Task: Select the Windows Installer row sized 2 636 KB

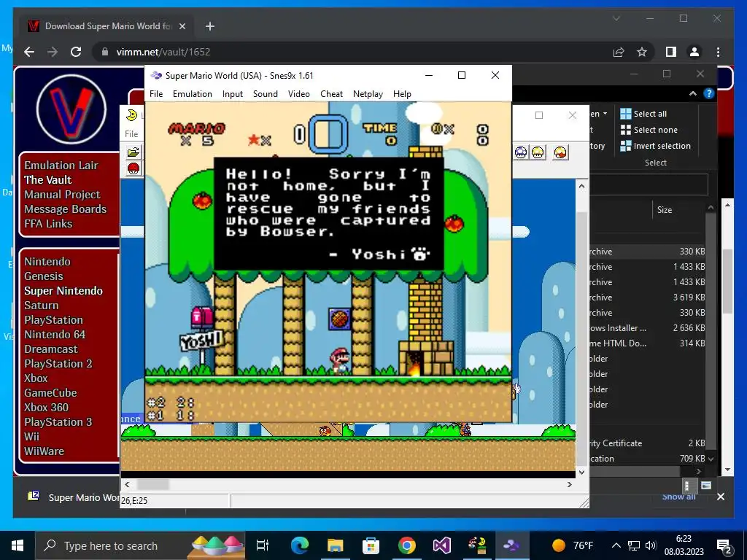Action: [x=647, y=327]
